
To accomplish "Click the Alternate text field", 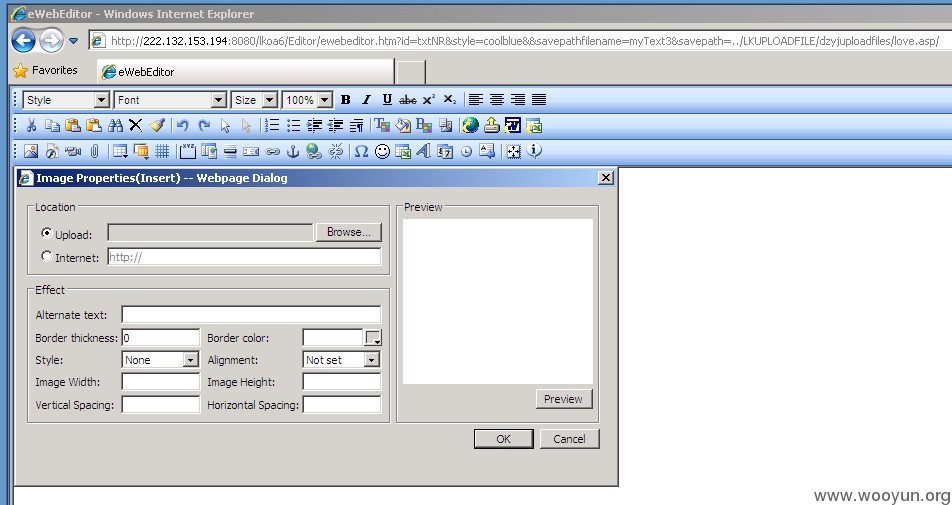I will [x=251, y=314].
